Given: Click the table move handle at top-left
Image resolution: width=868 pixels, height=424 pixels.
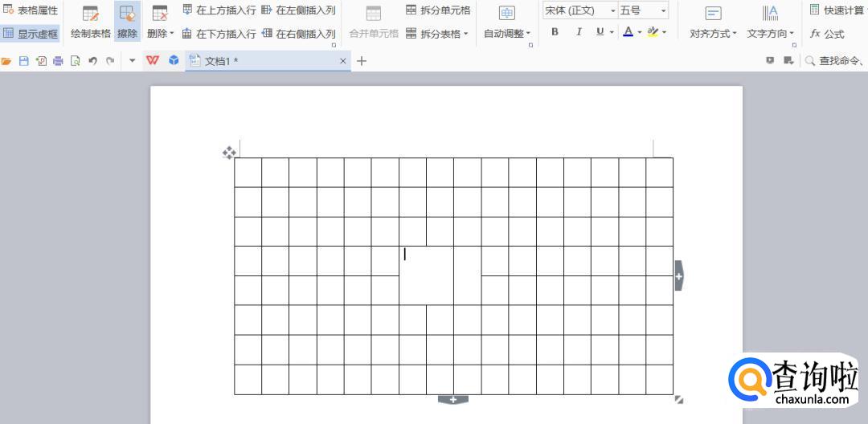Looking at the screenshot, I should tap(229, 153).
